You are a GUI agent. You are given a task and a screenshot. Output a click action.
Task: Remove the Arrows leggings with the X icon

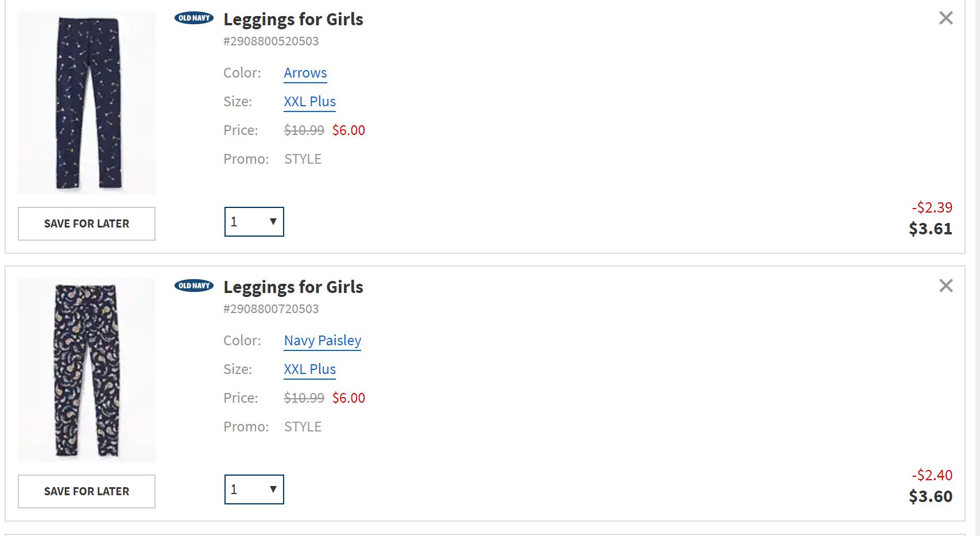[x=946, y=18]
